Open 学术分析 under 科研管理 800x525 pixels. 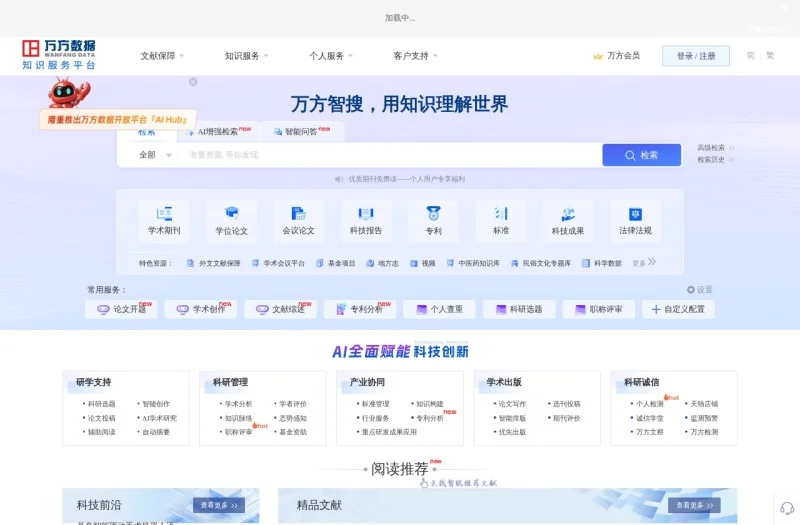(x=238, y=404)
